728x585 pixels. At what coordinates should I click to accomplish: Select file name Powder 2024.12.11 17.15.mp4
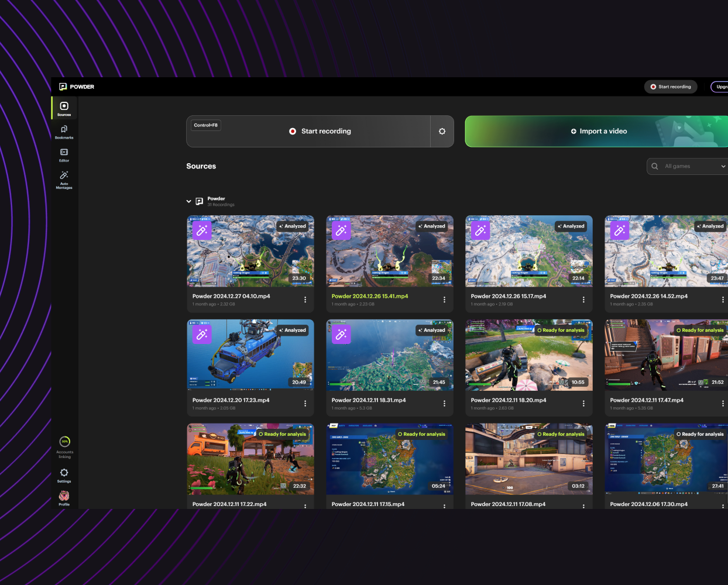pos(368,504)
